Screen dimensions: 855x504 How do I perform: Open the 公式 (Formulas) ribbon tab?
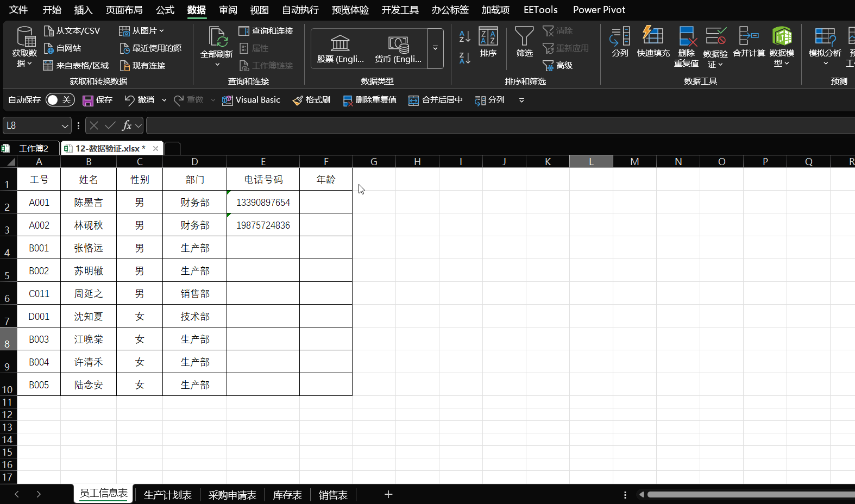click(x=165, y=10)
